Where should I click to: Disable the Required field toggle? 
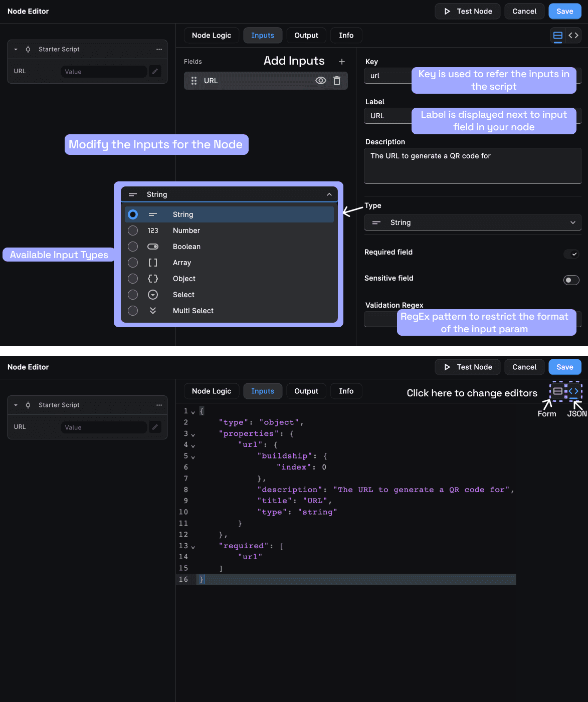pyautogui.click(x=571, y=254)
